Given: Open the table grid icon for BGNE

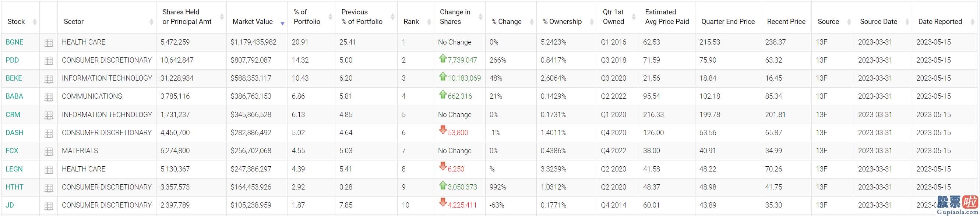Looking at the screenshot, I should [x=49, y=43].
